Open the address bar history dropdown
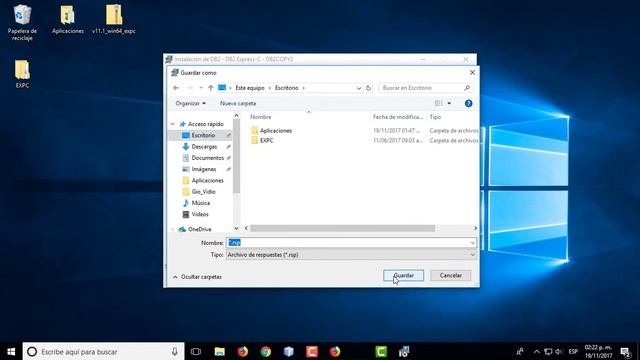 click(x=358, y=88)
